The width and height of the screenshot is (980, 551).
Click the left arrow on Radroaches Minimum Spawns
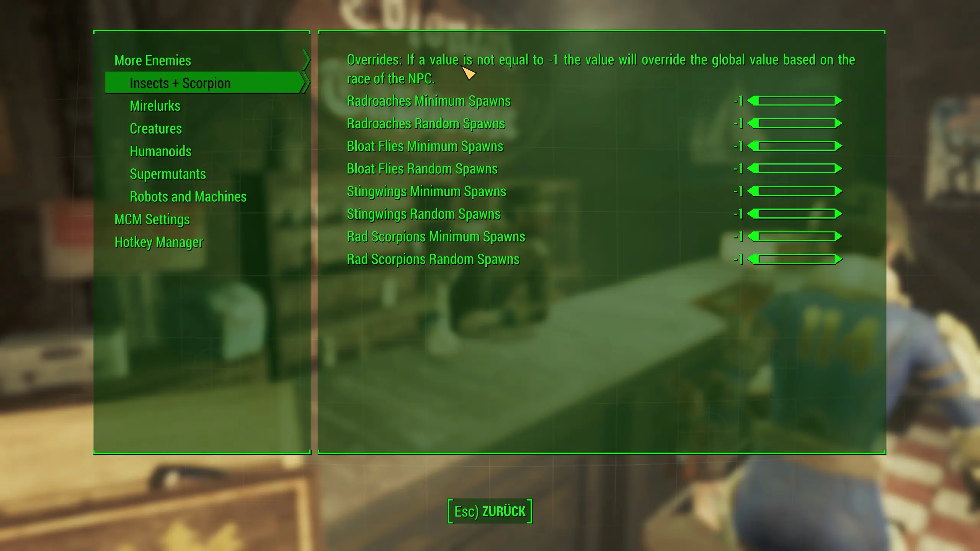tap(753, 100)
